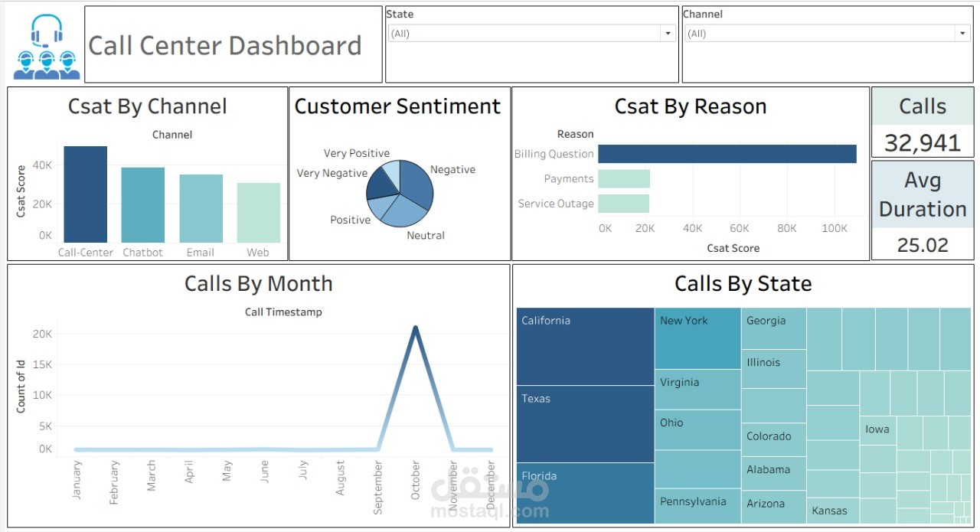Select the Web bar in Csat By Channel
980x532 pixels.
(x=259, y=213)
